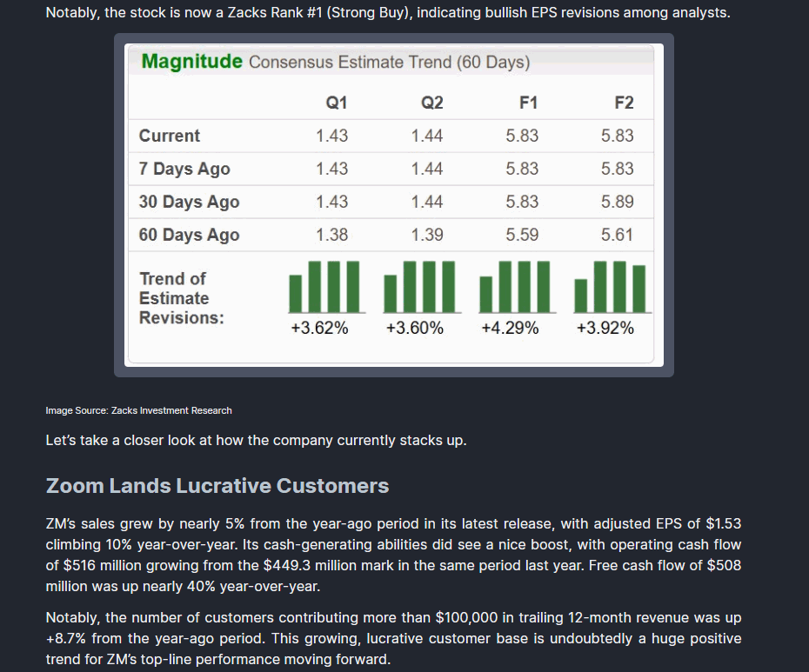Click the 30 Days Ago row label

click(189, 202)
